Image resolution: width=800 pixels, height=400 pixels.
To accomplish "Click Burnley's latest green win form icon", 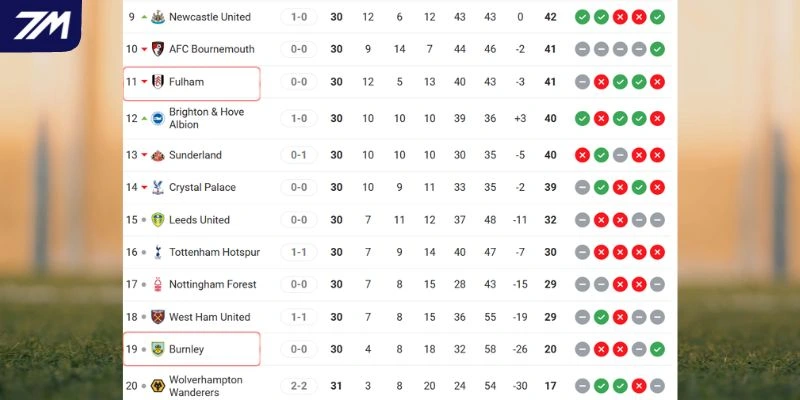I will coord(656,349).
